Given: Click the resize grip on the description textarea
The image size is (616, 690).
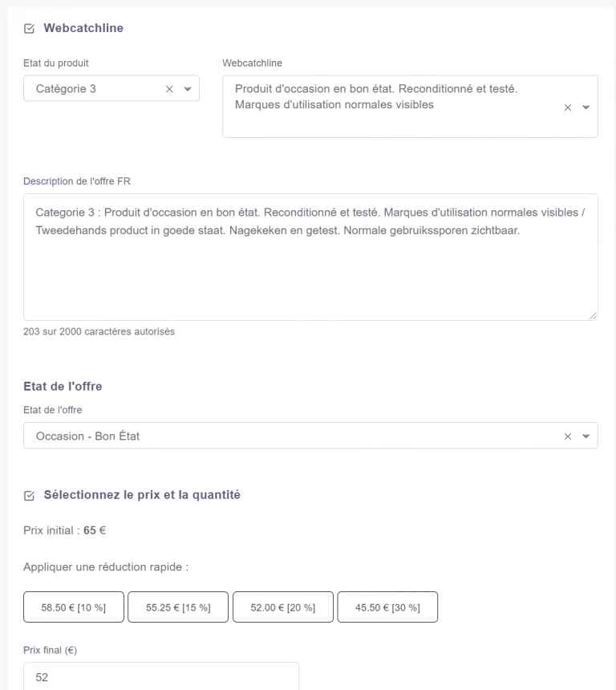Looking at the screenshot, I should coord(594,315).
